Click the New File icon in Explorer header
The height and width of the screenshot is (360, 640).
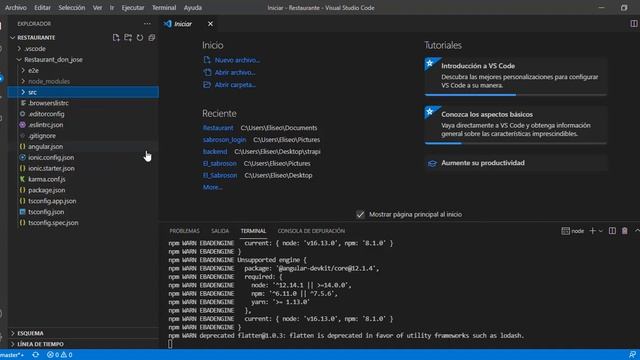[116, 38]
